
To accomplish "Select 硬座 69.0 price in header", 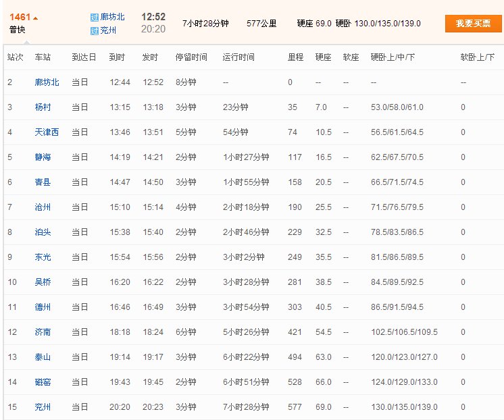I will tap(314, 24).
